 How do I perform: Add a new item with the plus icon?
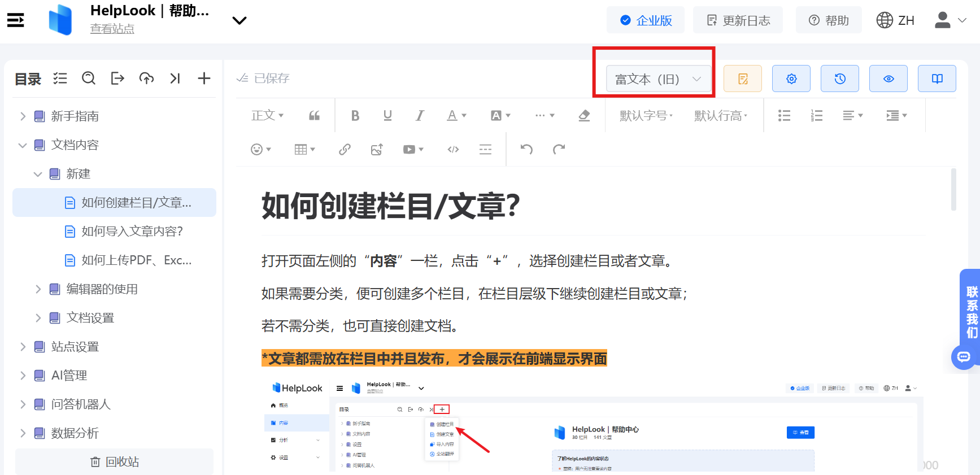click(x=204, y=79)
